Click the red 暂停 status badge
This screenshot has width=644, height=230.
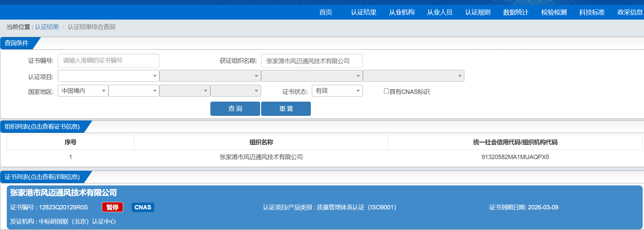[x=112, y=207]
